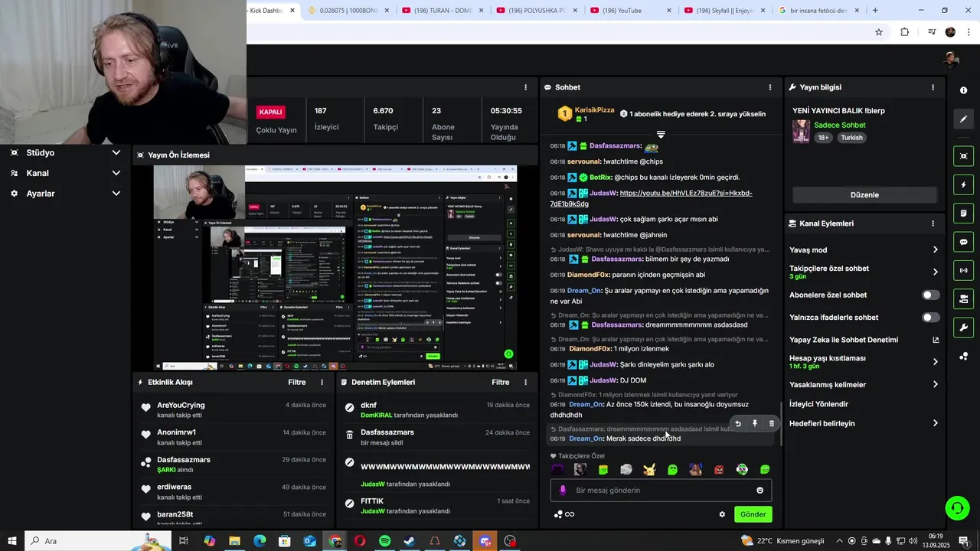The height and width of the screenshot is (551, 980).
Task: Toggle the KAPALI Çoklu Yayın badge
Action: pos(271,112)
